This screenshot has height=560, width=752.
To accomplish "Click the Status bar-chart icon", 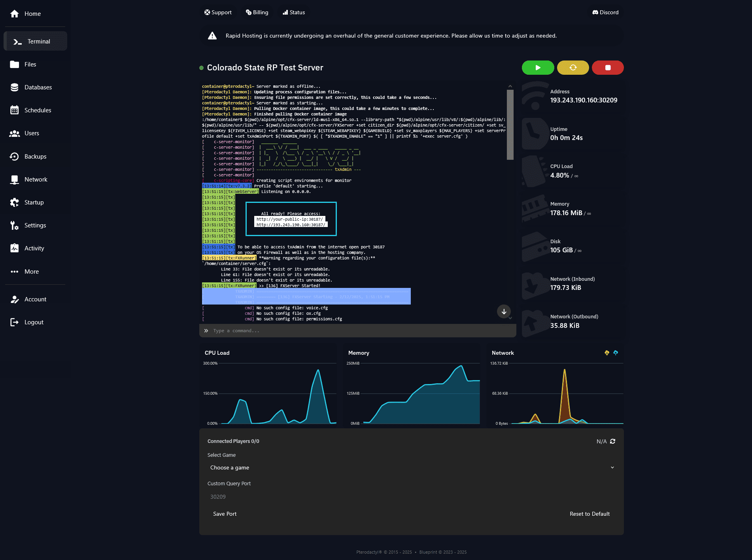I will click(x=285, y=12).
